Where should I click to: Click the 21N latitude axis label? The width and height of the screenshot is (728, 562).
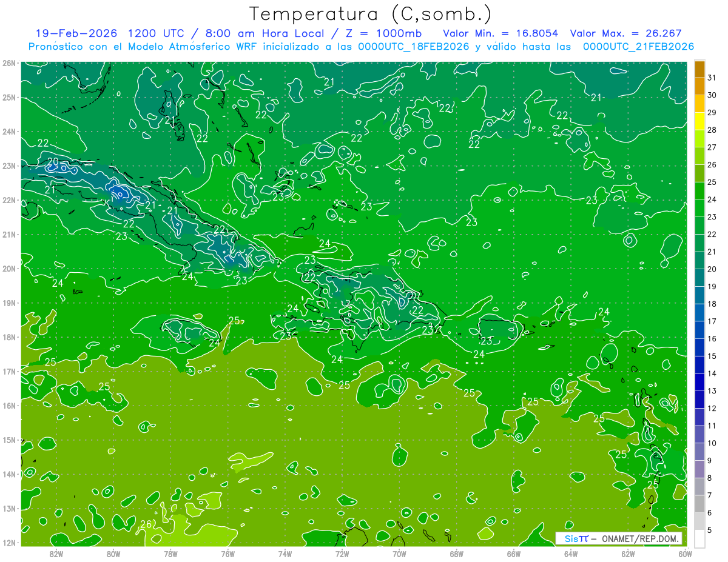click(8, 234)
